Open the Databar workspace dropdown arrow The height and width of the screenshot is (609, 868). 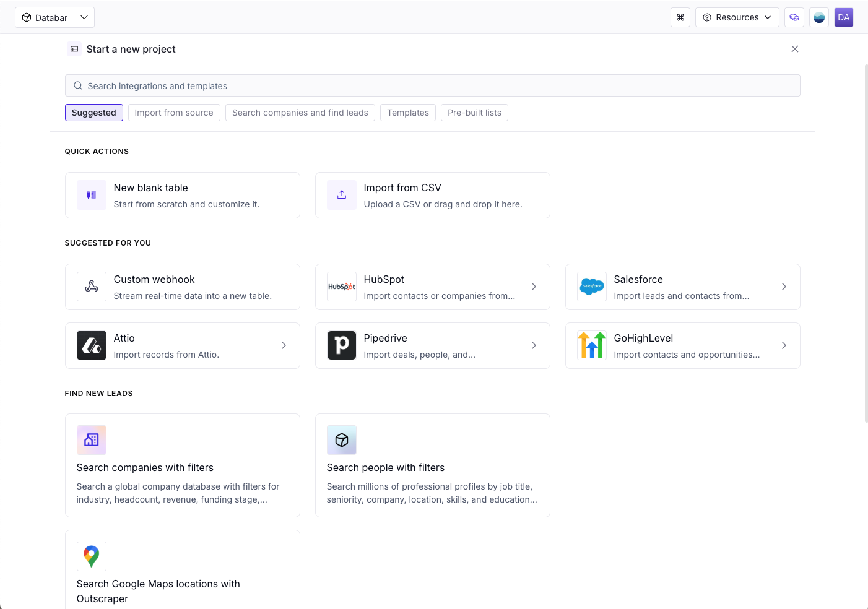tap(84, 17)
